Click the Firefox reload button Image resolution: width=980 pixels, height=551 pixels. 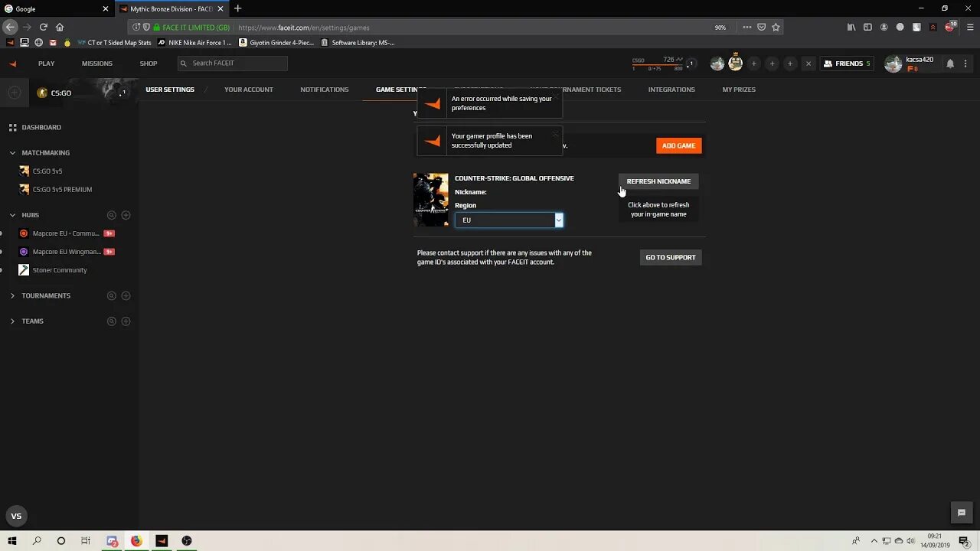point(44,27)
